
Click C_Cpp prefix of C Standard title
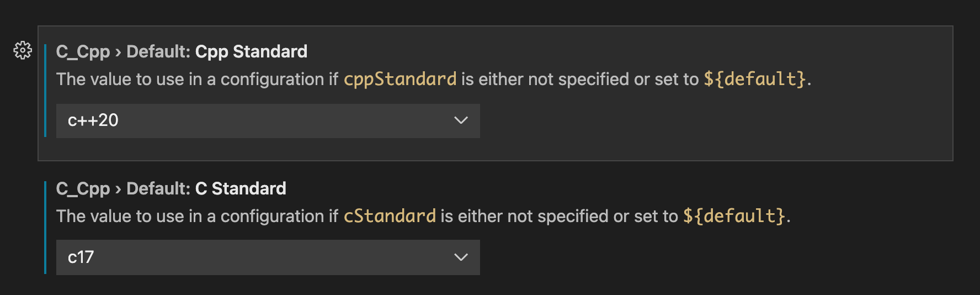click(83, 188)
